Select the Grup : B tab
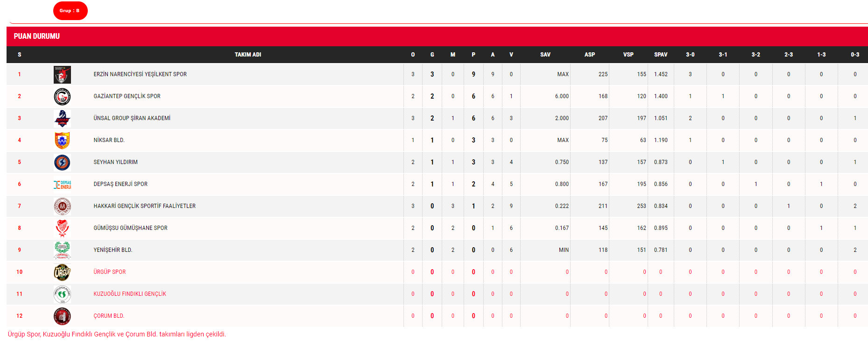This screenshot has width=868, height=343. [x=70, y=11]
